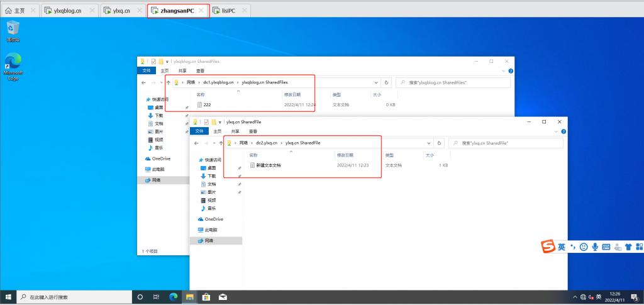Screen dimensions: 644x305
Task: Open 查看 ribbon tab in ylxqblog.cn SharedFiles window
Action: (x=200, y=70)
